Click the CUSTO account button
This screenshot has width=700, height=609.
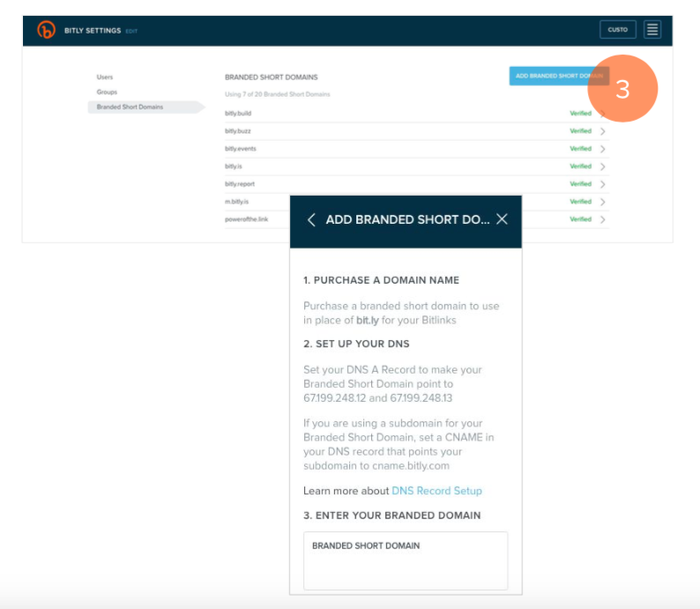617,30
